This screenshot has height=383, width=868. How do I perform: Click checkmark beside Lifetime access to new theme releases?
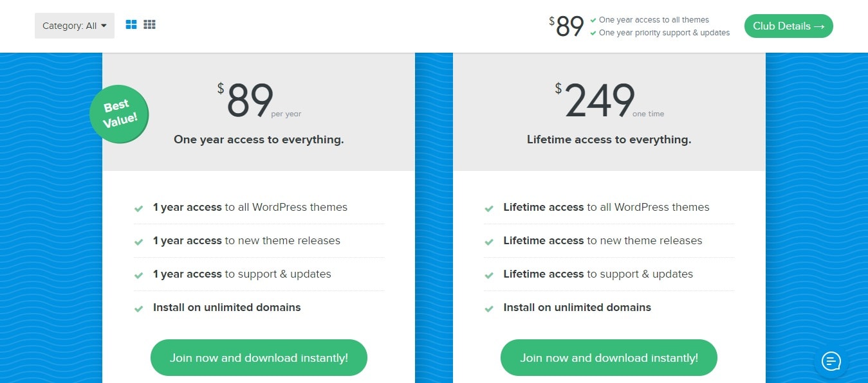[489, 242]
